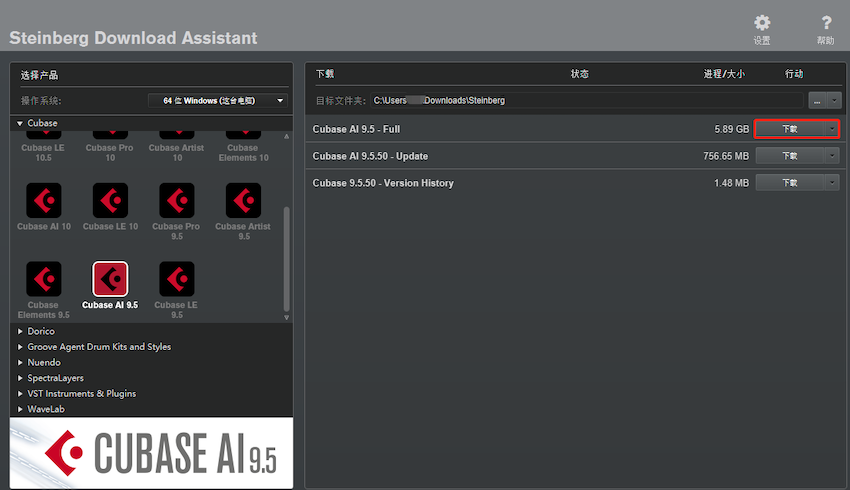
Task: Click the 756.65 MB size value
Action: click(726, 156)
